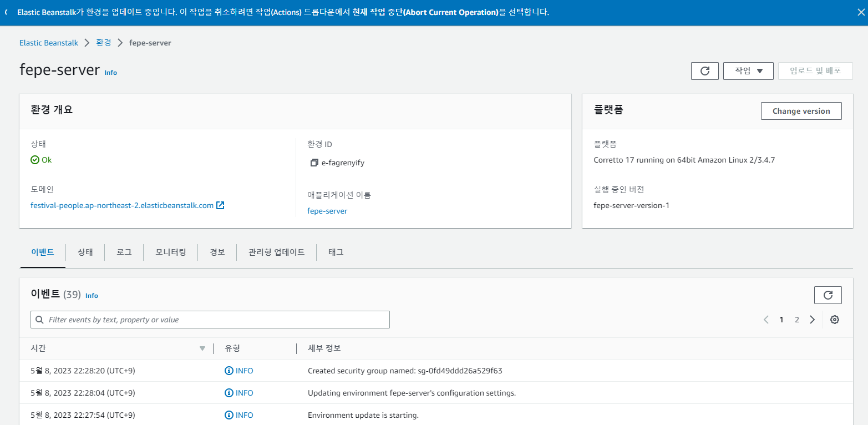Select the 경보 tab
The height and width of the screenshot is (425, 868).
pos(217,252)
